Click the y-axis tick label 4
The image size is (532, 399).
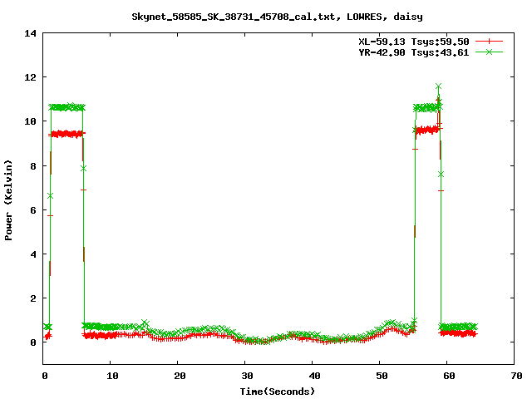coord(33,254)
